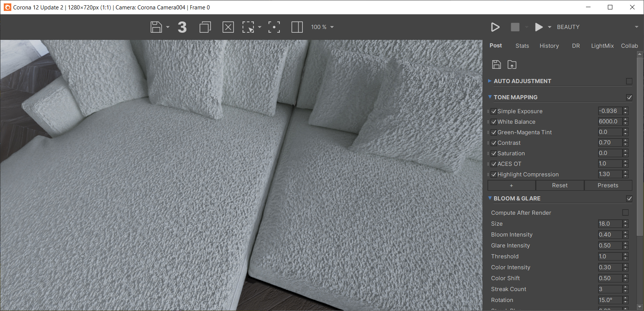Open the DR tab

(576, 46)
